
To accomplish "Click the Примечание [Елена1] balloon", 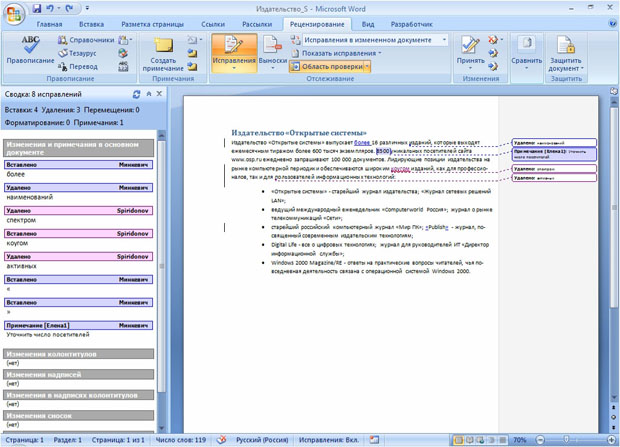I will tap(554, 154).
